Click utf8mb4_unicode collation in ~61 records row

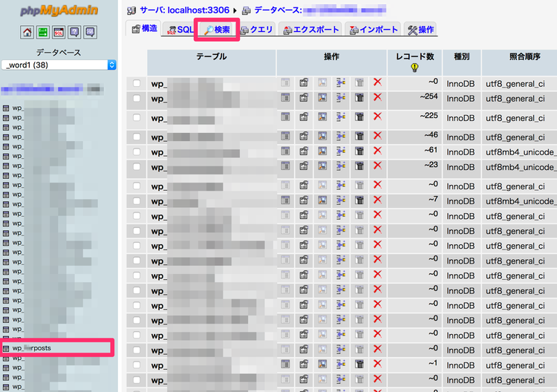tap(521, 152)
